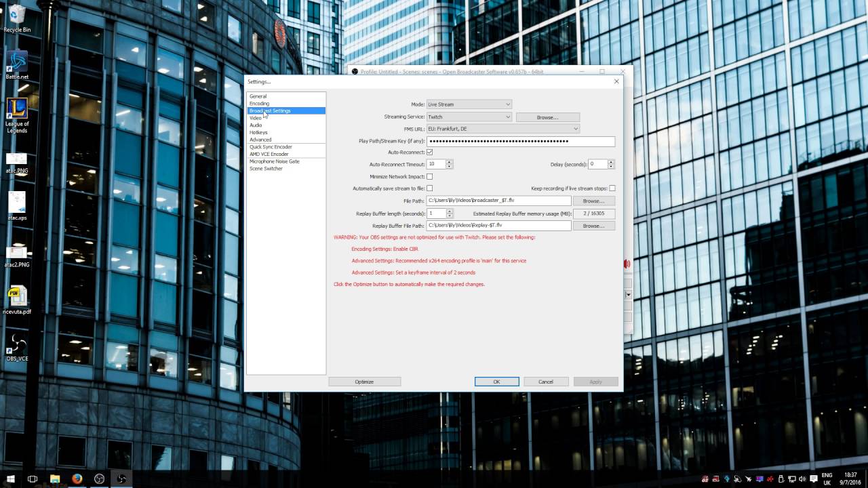Screen dimensions: 868x488
Task: Open the FMS URL dropdown
Action: (x=502, y=129)
